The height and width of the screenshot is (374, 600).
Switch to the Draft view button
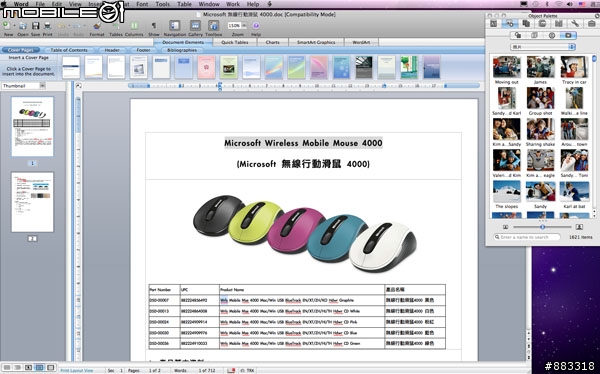click(7, 367)
